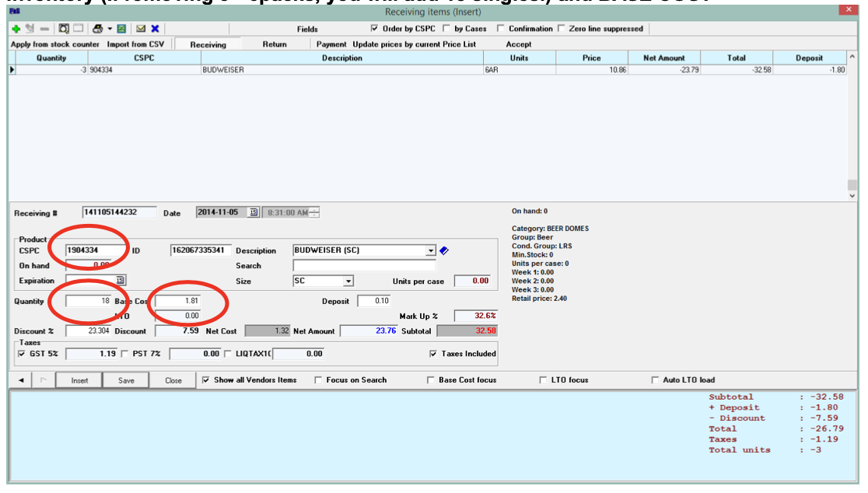Click the product ID input field
This screenshot has width=868, height=493.
pyautogui.click(x=201, y=250)
